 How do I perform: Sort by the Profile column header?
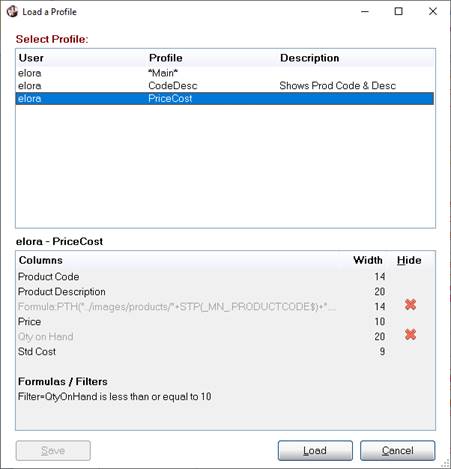pos(166,58)
